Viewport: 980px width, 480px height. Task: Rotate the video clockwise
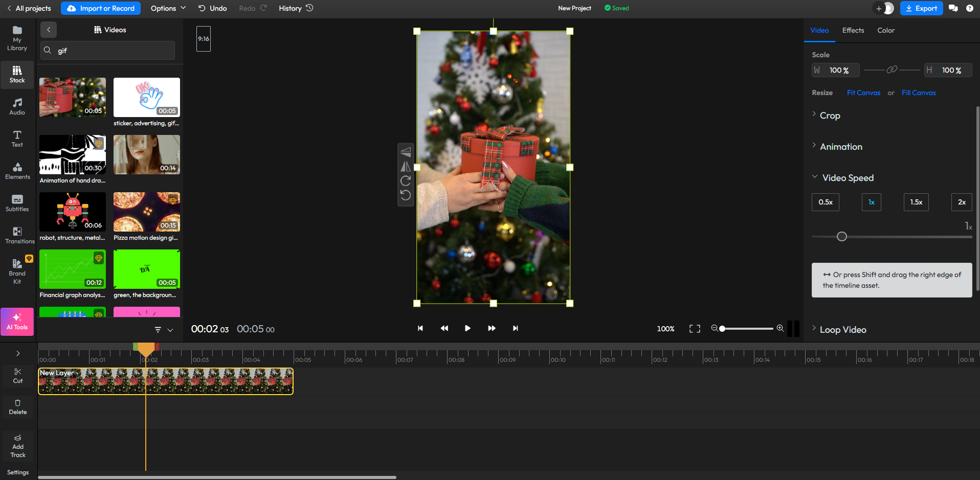coord(406,180)
